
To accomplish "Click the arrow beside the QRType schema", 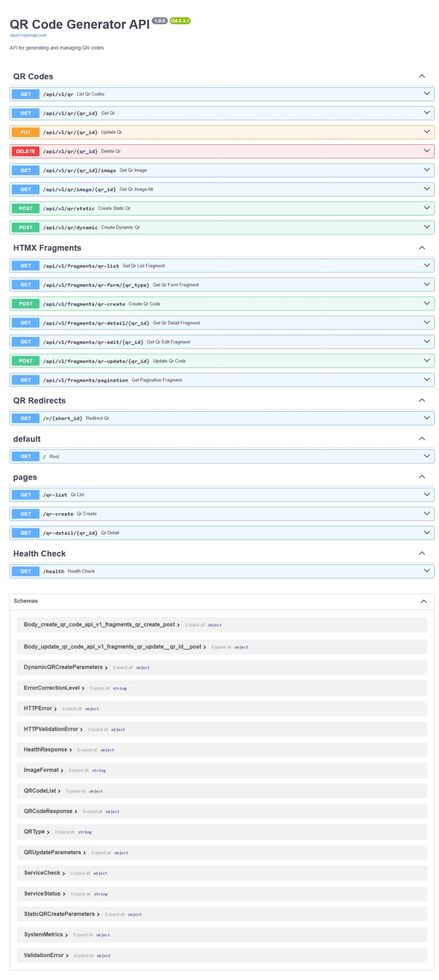I will pos(48,832).
